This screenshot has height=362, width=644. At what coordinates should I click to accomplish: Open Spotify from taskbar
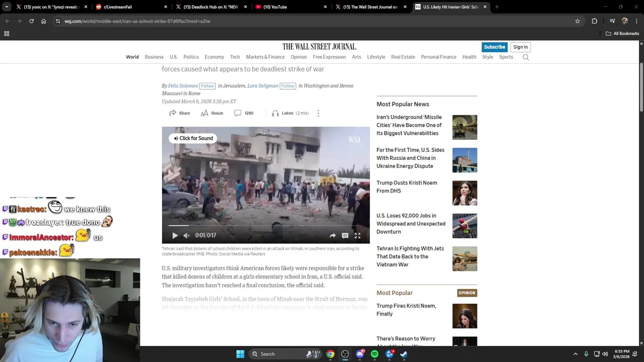pos(374,354)
